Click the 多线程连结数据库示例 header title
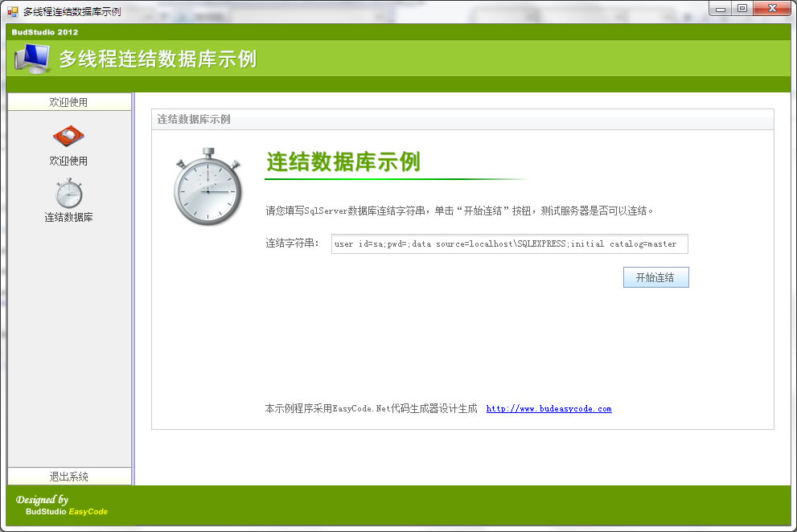Image resolution: width=797 pixels, height=532 pixels. [158, 59]
